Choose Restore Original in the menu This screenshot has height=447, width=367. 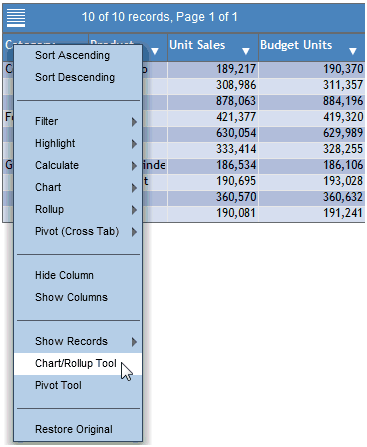[x=78, y=429]
